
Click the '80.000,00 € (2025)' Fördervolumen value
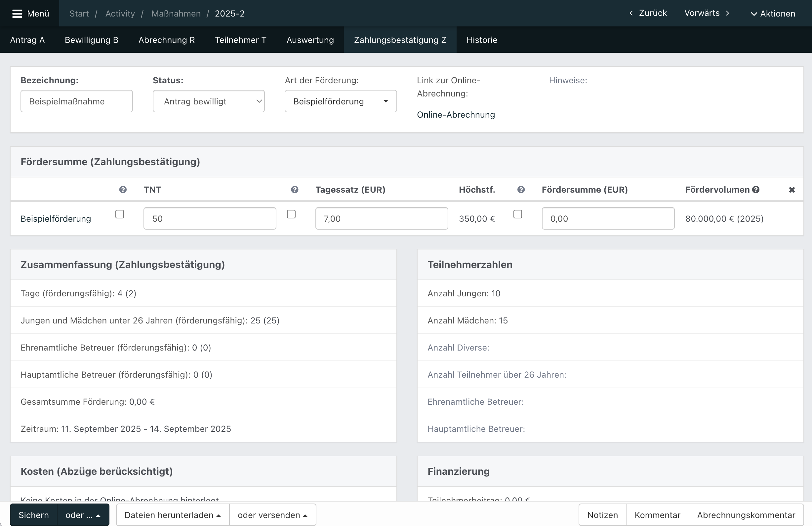(x=724, y=218)
